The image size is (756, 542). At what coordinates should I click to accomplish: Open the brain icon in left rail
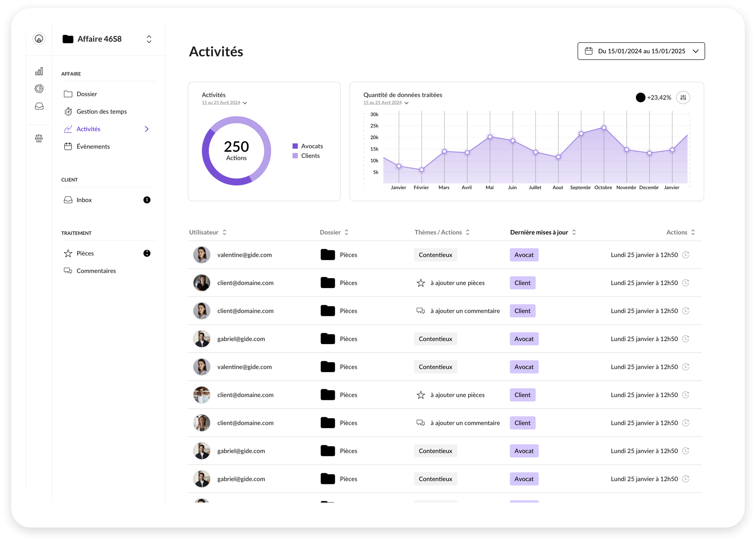[x=39, y=89]
